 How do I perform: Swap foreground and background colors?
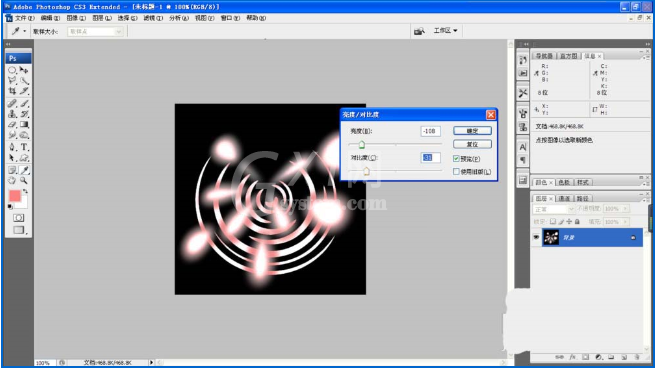click(25, 191)
